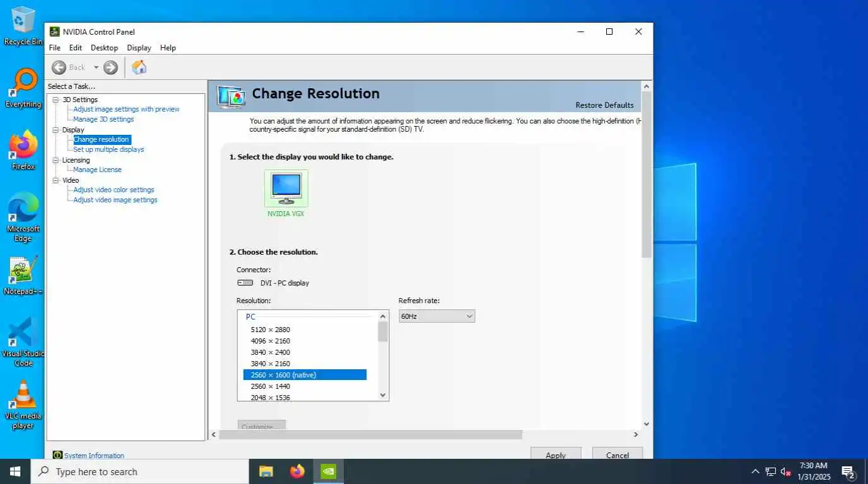Launch Firefox from desktop icon
The width and height of the screenshot is (868, 484).
[23, 151]
